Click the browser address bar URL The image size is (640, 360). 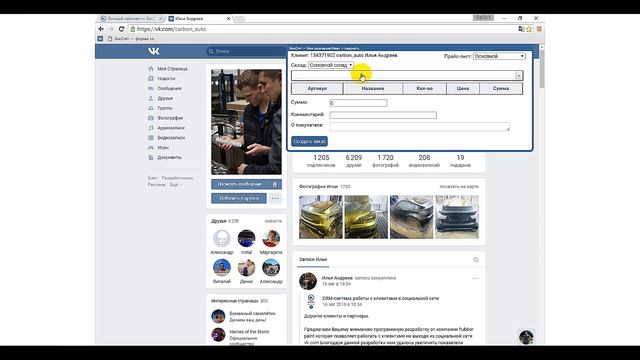[171, 29]
